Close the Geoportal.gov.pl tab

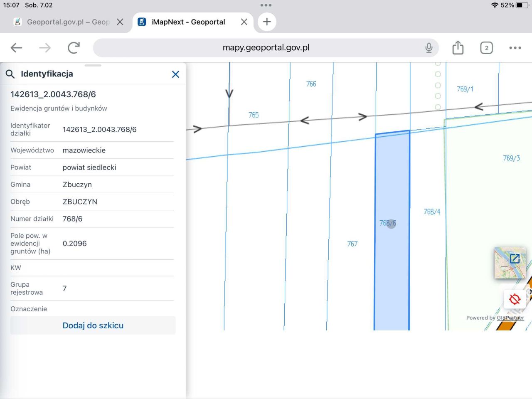[120, 22]
